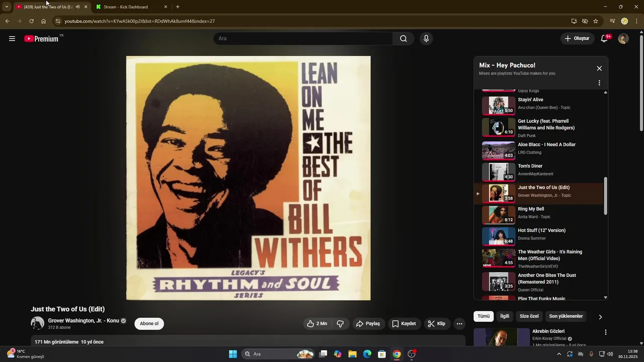This screenshot has width=644, height=362.
Task: Select the İlgili filter chip
Action: [x=505, y=316]
